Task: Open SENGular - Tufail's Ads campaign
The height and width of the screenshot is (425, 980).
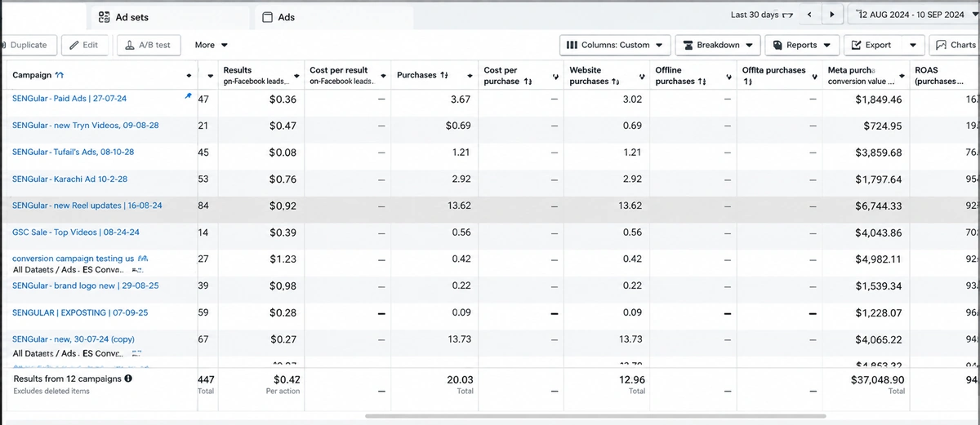Action: (x=73, y=152)
